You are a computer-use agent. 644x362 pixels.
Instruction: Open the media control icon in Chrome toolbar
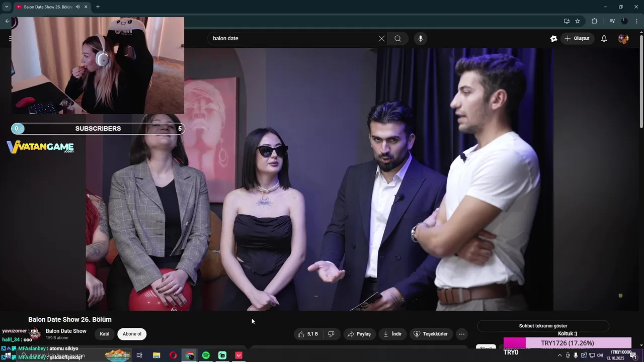coord(612,21)
